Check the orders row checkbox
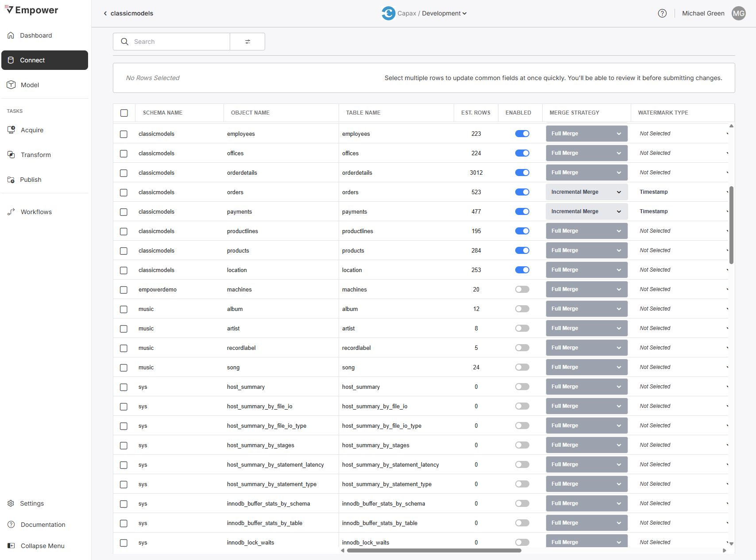 124,192
